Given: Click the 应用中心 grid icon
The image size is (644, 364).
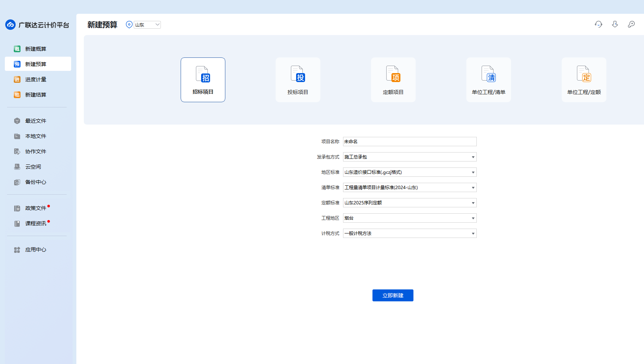Looking at the screenshot, I should point(17,250).
